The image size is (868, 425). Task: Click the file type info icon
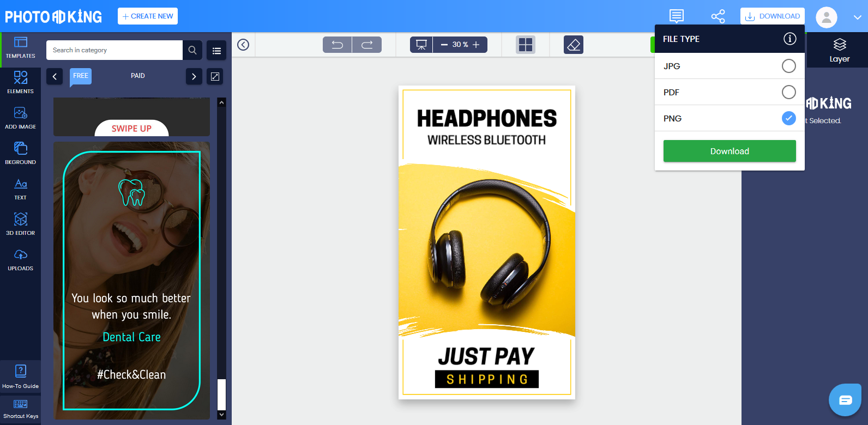(x=789, y=39)
